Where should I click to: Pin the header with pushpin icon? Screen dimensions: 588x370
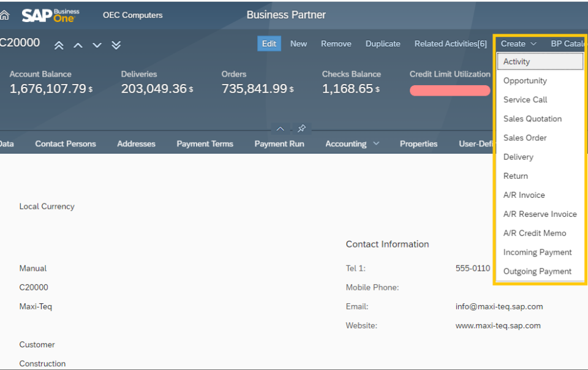[x=301, y=129]
